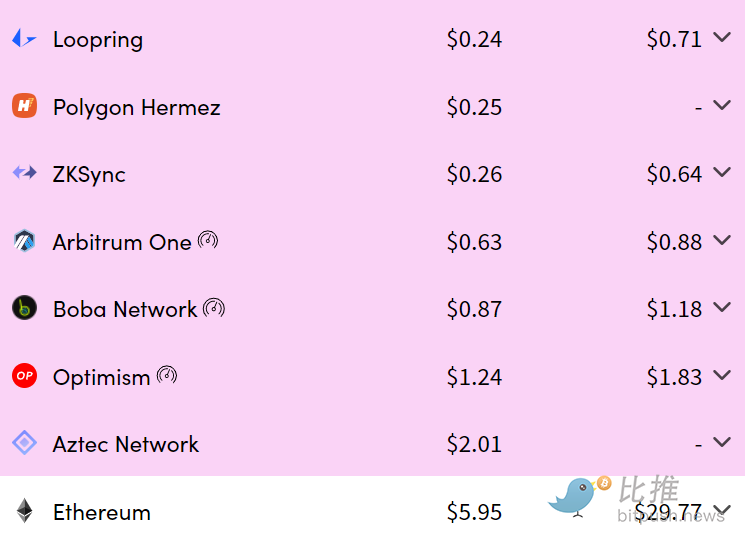Click the Ethereum logo icon

click(x=24, y=511)
